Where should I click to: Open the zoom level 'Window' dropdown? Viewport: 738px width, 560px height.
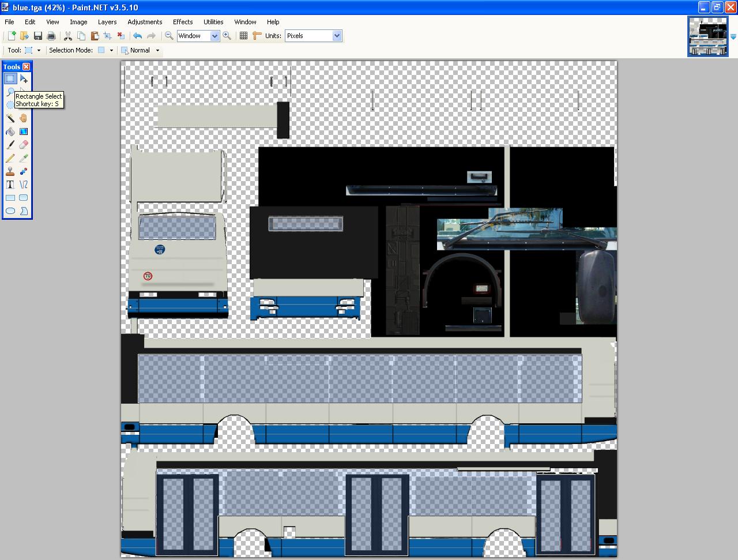tap(214, 36)
